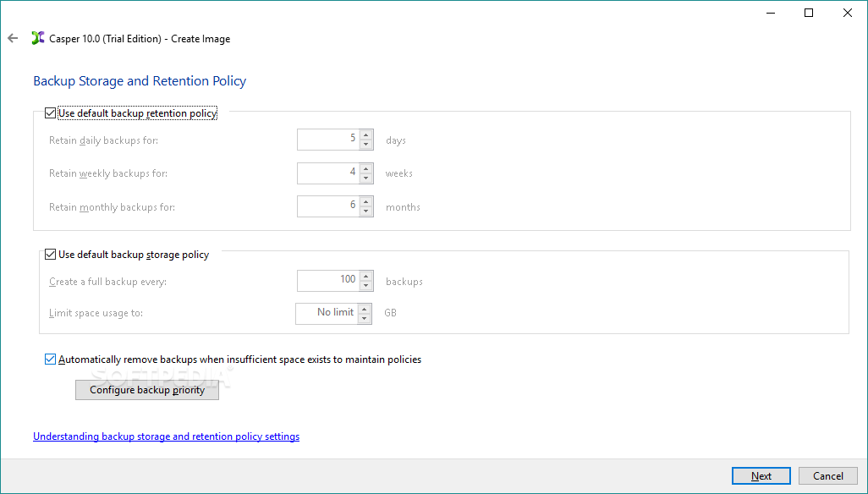Click the Retain weekly backups for label

pyautogui.click(x=108, y=173)
